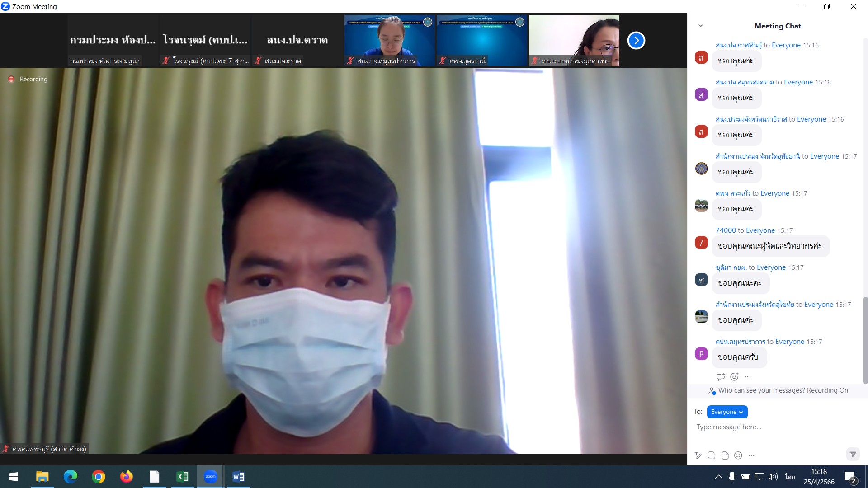Click the ขอบคุณครับ message bubble

[x=739, y=357]
